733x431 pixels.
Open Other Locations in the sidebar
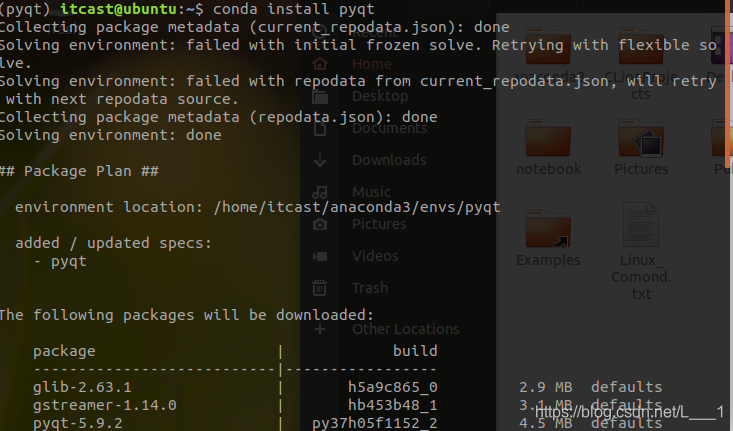405,329
